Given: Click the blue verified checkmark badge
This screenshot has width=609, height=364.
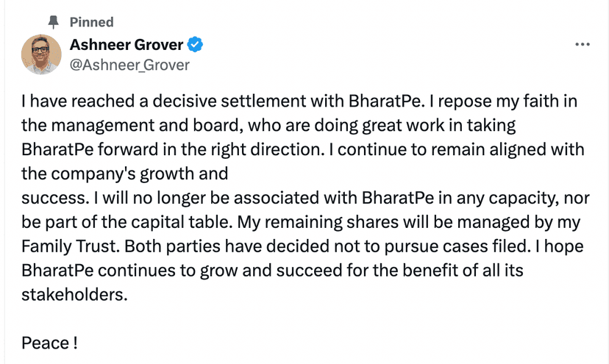Looking at the screenshot, I should (x=195, y=45).
